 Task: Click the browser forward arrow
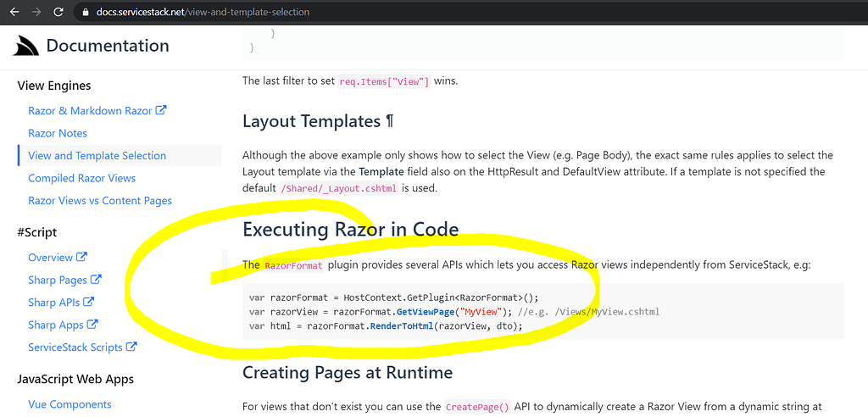click(x=36, y=12)
